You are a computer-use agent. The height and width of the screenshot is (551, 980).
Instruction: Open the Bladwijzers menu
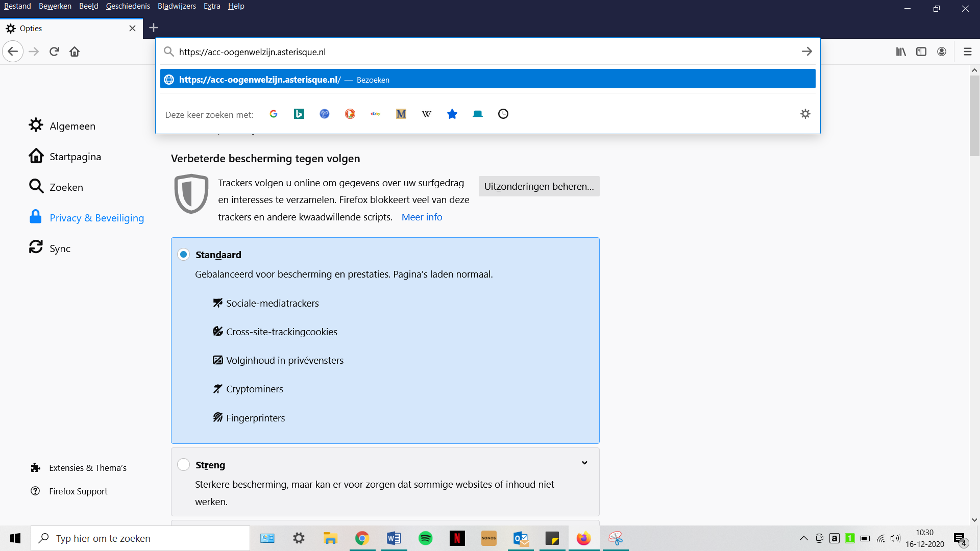click(177, 6)
